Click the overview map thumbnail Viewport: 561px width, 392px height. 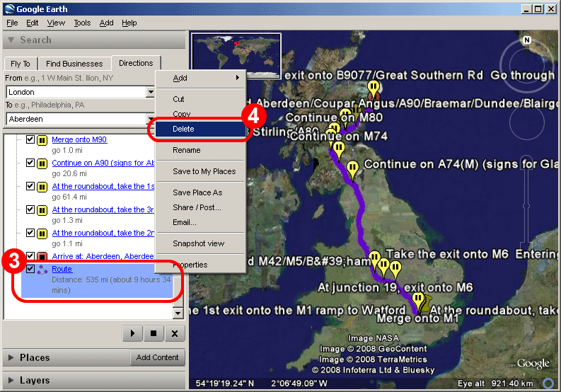click(x=236, y=55)
